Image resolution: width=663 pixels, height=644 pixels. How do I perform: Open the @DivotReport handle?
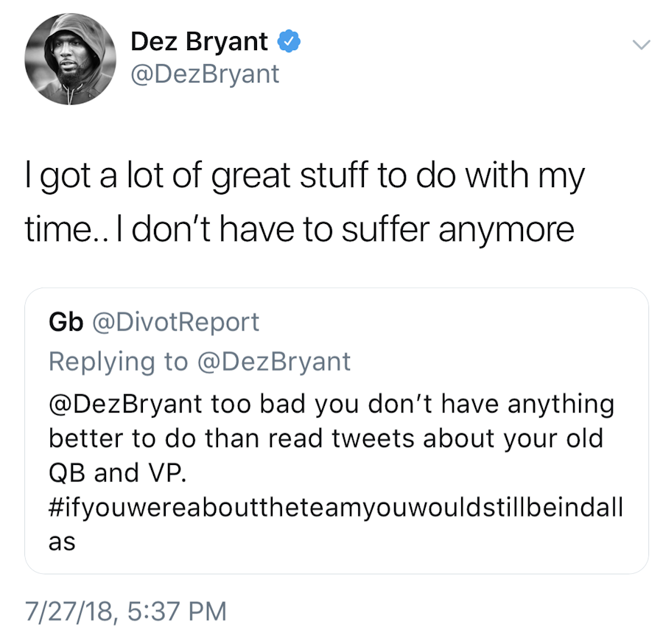coord(174,322)
